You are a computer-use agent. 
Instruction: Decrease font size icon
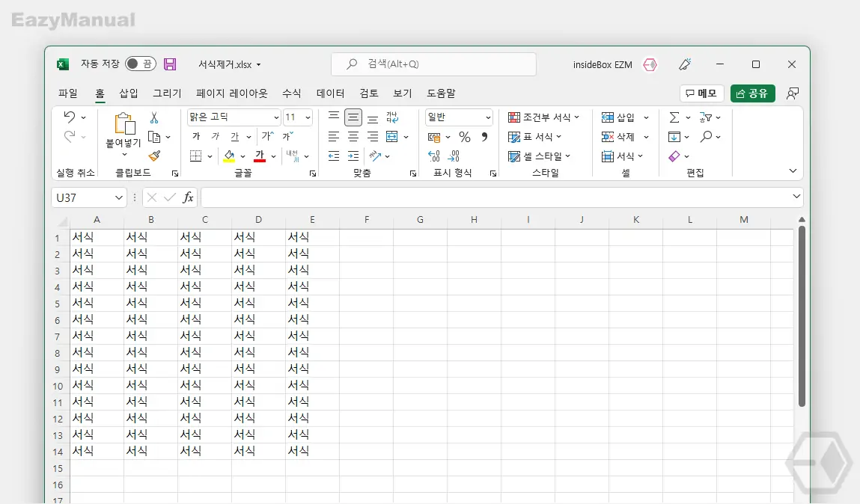[288, 136]
